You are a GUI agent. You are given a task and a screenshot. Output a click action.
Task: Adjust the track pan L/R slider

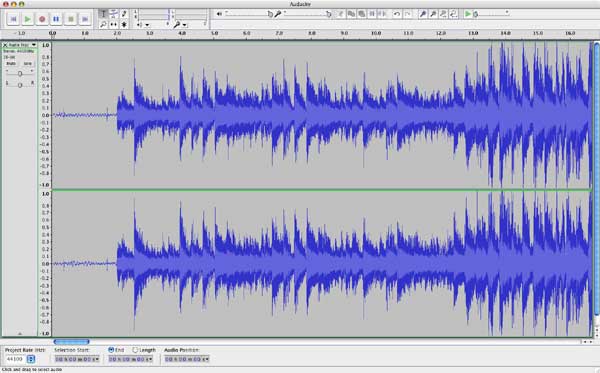pos(20,85)
